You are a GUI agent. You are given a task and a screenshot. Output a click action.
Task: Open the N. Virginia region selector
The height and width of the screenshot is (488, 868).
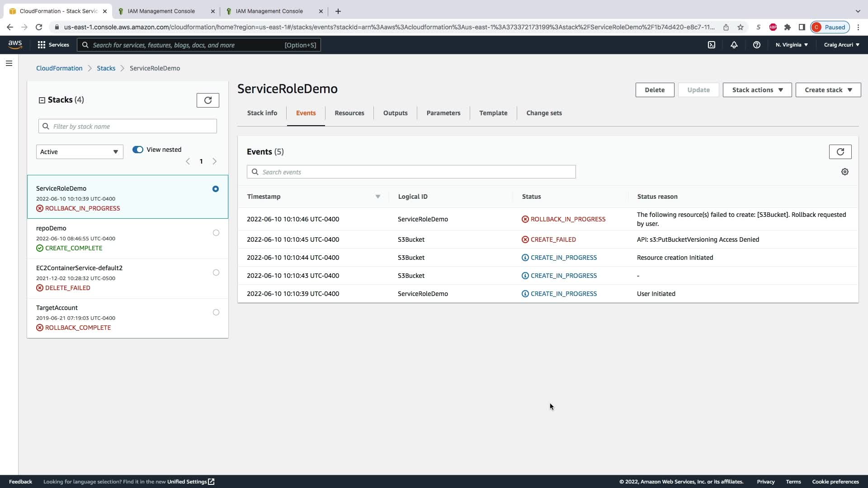click(x=792, y=45)
